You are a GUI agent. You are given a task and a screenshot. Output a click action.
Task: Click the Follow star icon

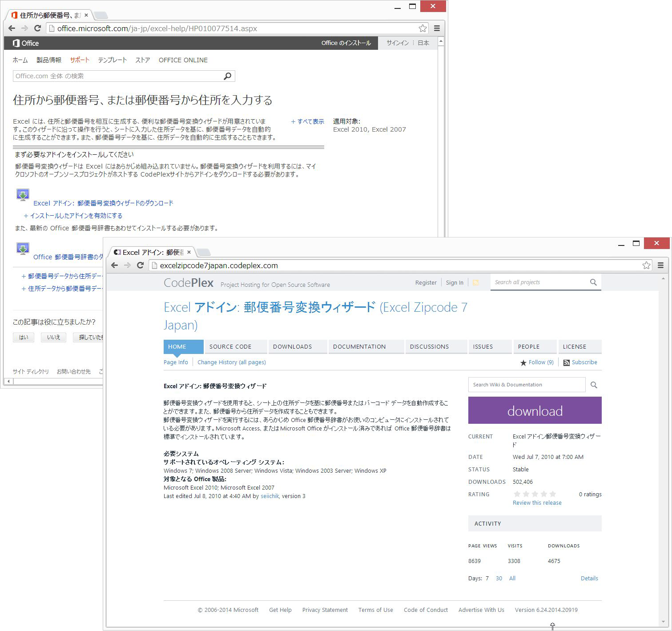pos(523,363)
